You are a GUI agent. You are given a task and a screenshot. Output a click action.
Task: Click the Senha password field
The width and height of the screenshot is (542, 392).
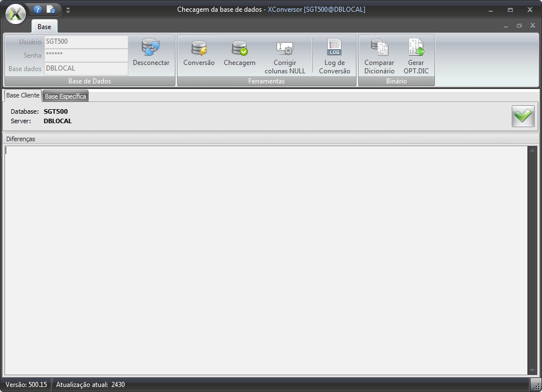click(x=86, y=55)
